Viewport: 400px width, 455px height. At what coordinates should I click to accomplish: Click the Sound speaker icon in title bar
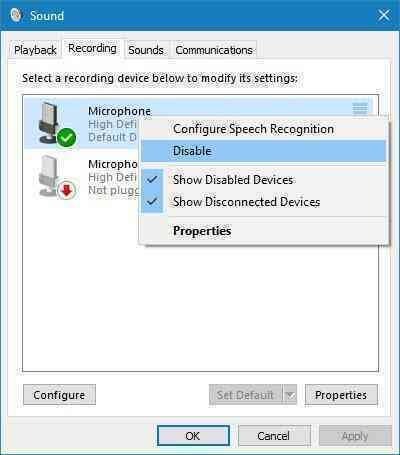click(16, 15)
